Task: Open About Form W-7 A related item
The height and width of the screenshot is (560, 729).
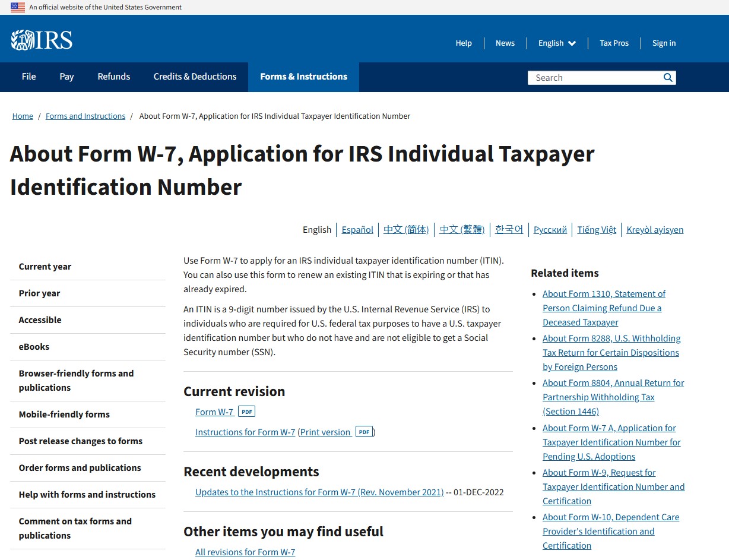Action: (611, 442)
